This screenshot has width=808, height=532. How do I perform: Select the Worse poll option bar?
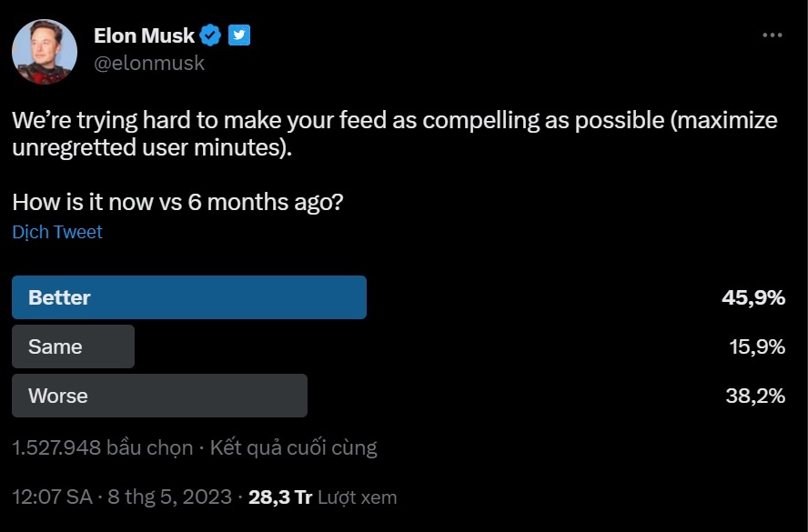click(159, 396)
